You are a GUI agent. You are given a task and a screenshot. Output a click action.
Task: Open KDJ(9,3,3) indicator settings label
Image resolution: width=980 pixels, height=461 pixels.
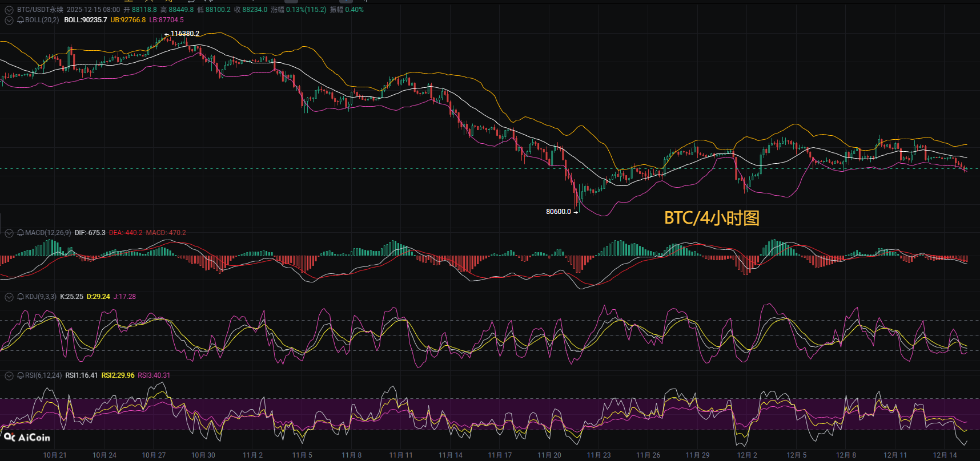41,297
